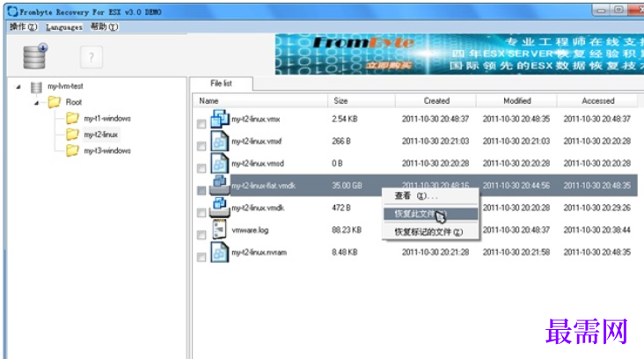Click the my-lvm-test server icon in tree
The height and width of the screenshot is (359, 644).
[x=36, y=86]
